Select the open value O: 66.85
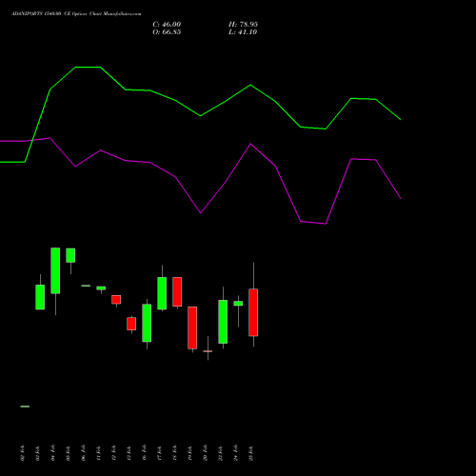476x476 pixels. [x=167, y=32]
